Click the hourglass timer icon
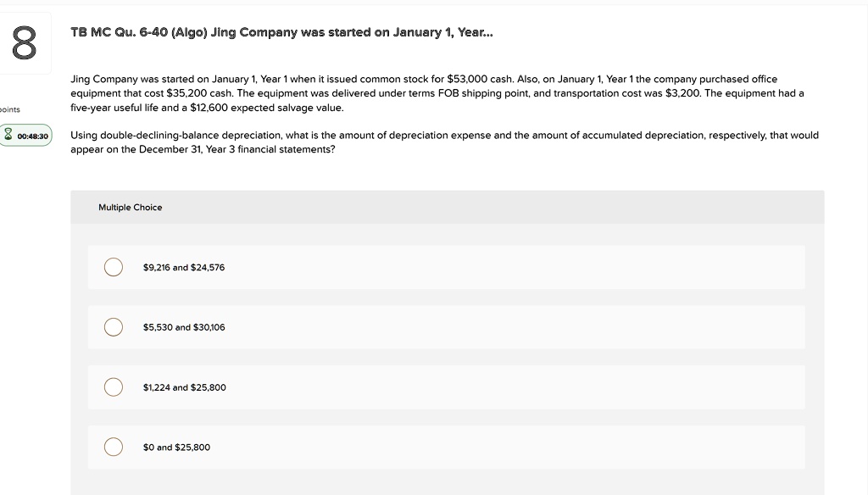 [x=8, y=135]
